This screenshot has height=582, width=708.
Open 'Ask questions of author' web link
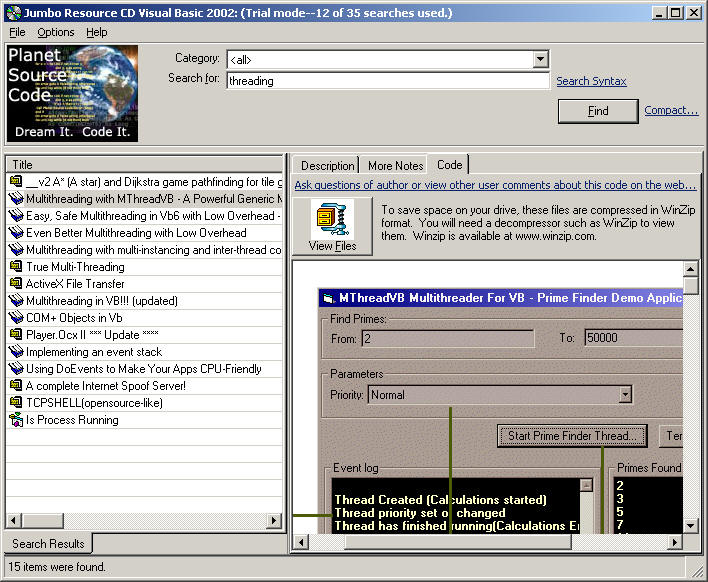[x=495, y=185]
